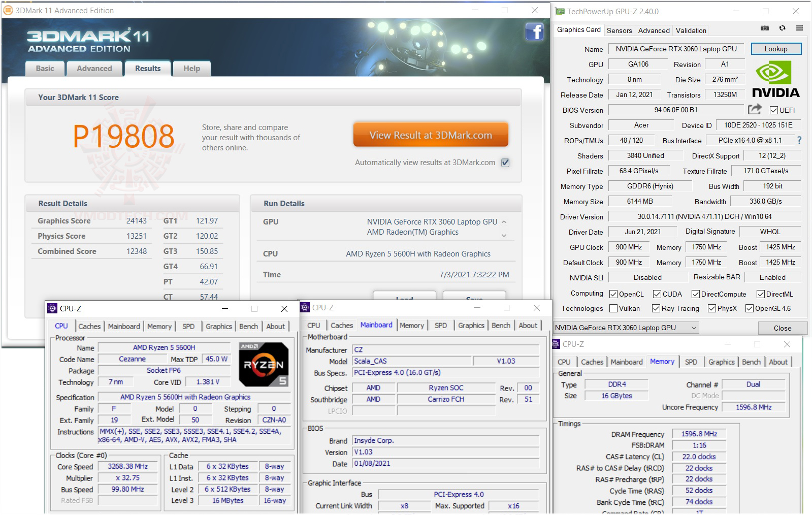812x515 pixels.
Task: Click the CPU-Z Memory window title icon
Action: point(556,344)
